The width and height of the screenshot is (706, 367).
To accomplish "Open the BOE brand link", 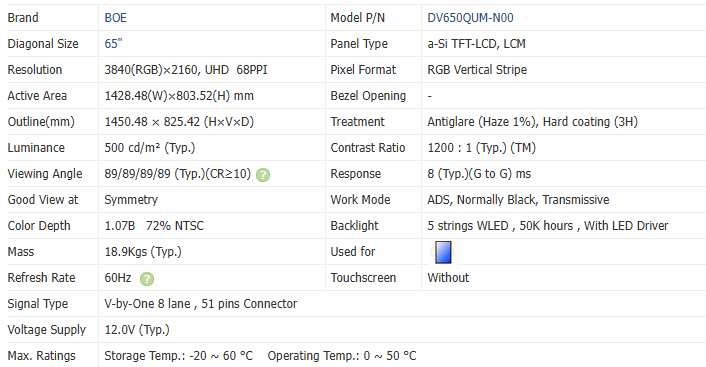I will (116, 18).
